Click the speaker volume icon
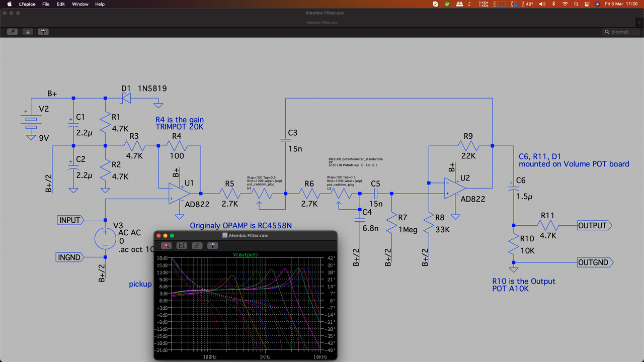Viewport: 644px width, 362px height. point(541,4)
